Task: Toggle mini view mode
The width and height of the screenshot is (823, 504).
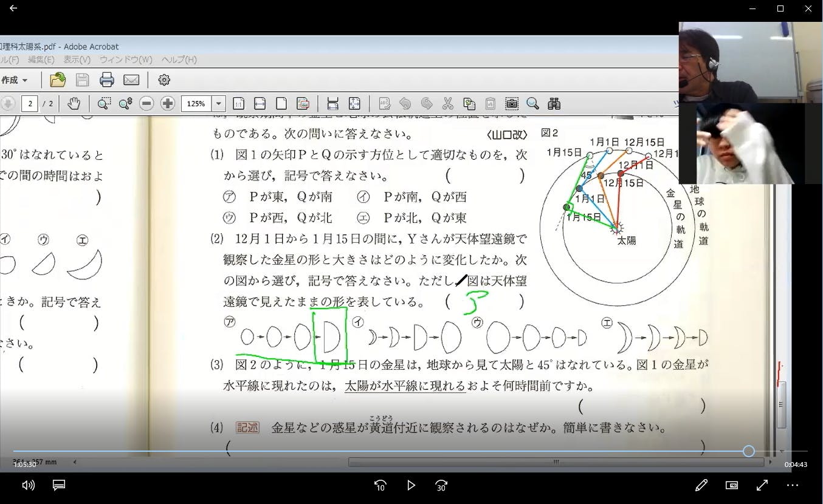Action: click(x=732, y=485)
